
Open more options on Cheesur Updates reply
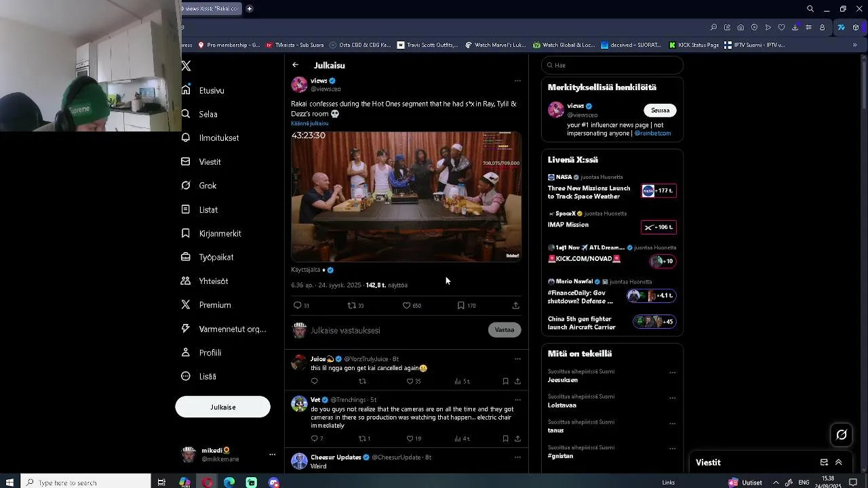[x=517, y=457]
